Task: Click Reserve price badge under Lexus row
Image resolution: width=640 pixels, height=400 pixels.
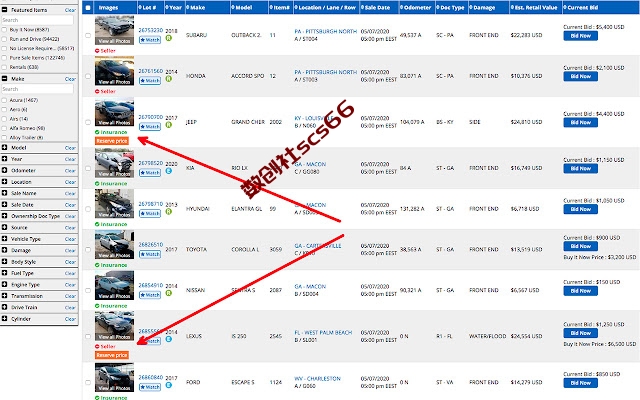Action: click(x=112, y=355)
